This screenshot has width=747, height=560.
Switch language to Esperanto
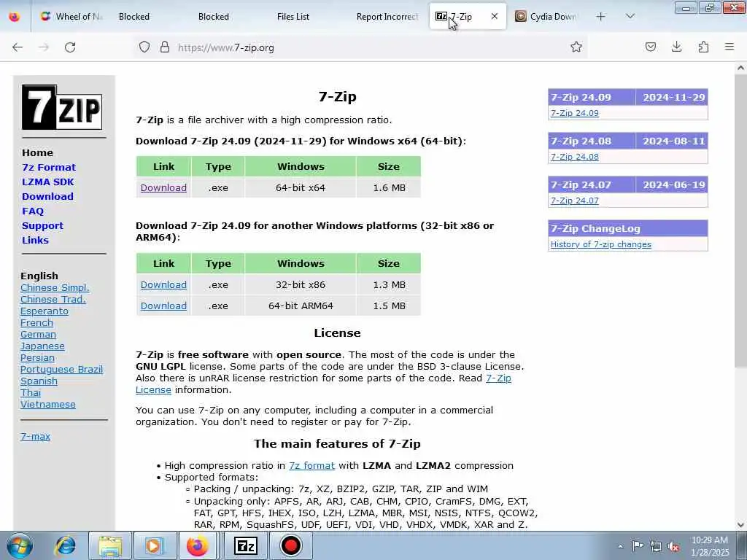[x=44, y=311]
